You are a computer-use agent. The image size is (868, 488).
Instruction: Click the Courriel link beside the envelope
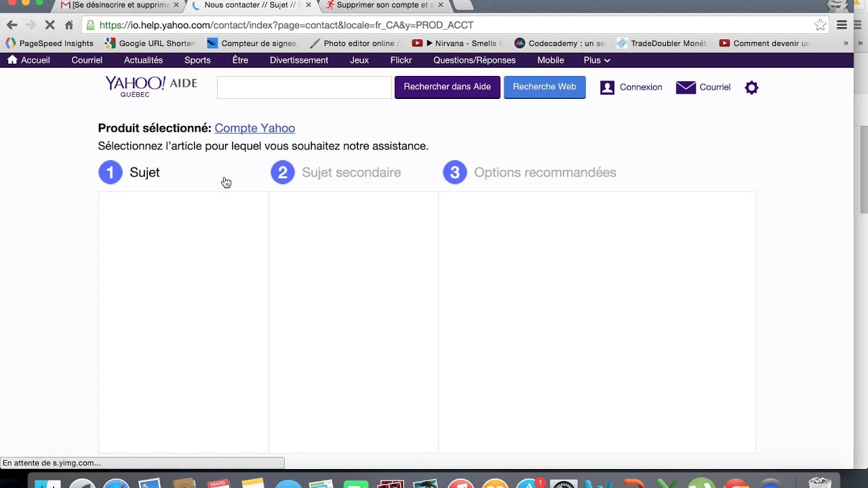(715, 87)
